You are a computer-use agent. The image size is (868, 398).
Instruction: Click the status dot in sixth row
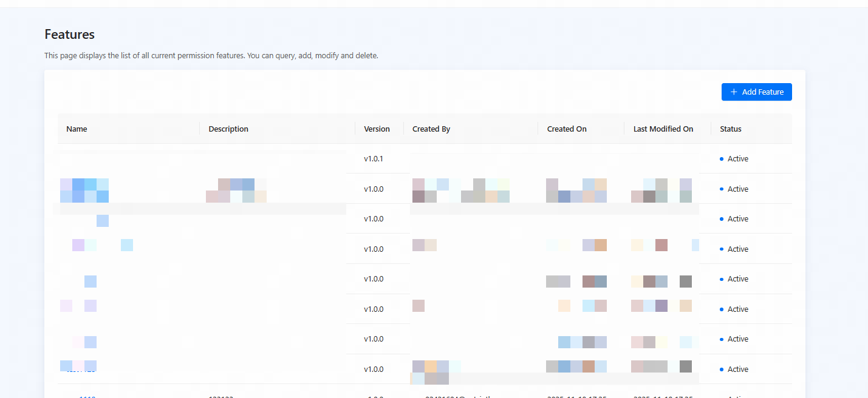(x=722, y=309)
